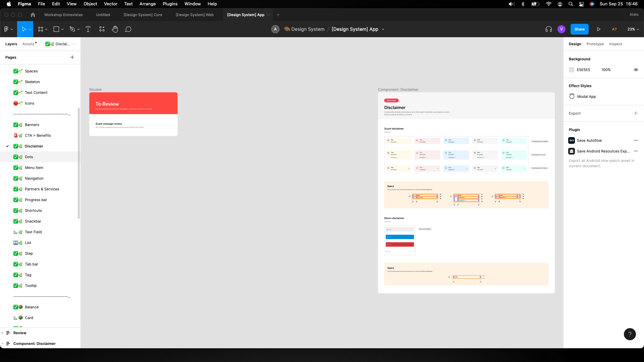644x362 pixels.
Task: Select the Comment tool
Action: point(128,29)
